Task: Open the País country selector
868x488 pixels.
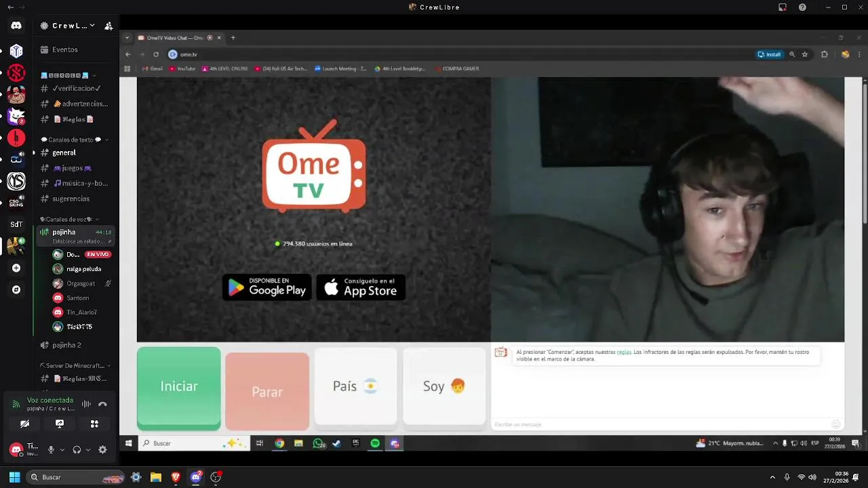Action: 355,386
